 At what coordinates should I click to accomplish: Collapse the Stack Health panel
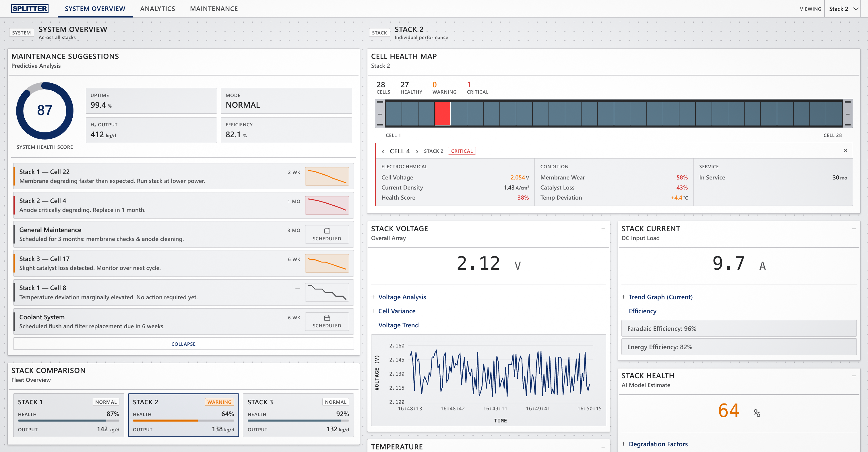pos(854,376)
